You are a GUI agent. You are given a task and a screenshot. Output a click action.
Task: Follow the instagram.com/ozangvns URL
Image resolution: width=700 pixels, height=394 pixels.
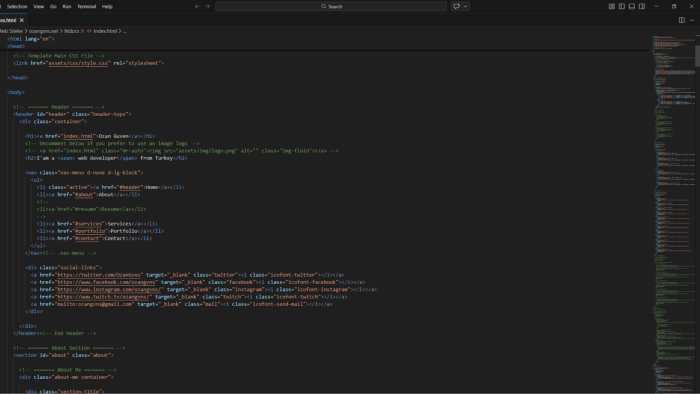click(110, 289)
